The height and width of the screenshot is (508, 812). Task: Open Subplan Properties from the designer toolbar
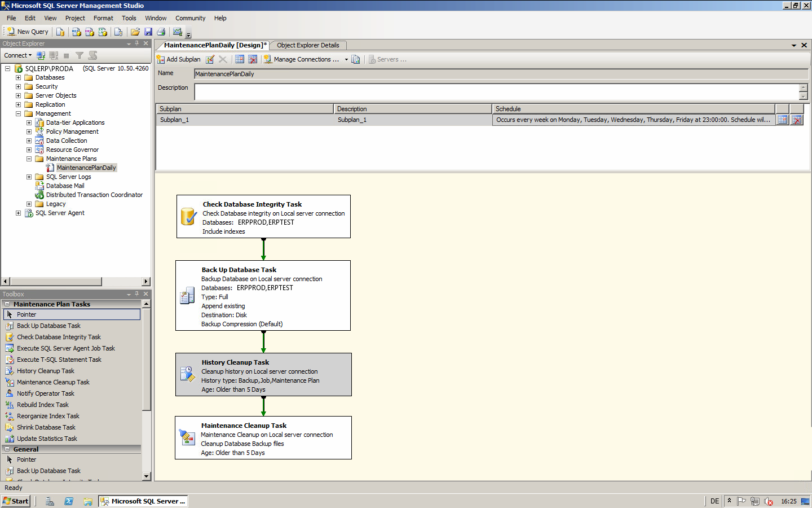coord(210,59)
